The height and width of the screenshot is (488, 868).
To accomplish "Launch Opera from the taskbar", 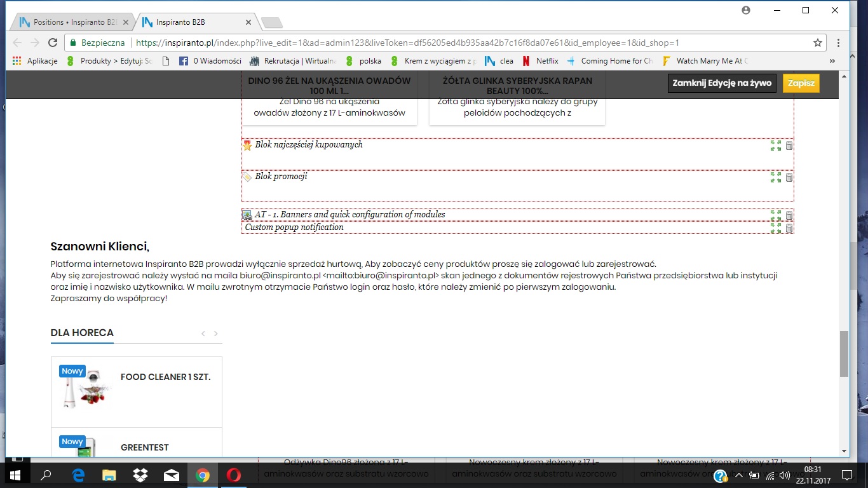I will pos(234,475).
